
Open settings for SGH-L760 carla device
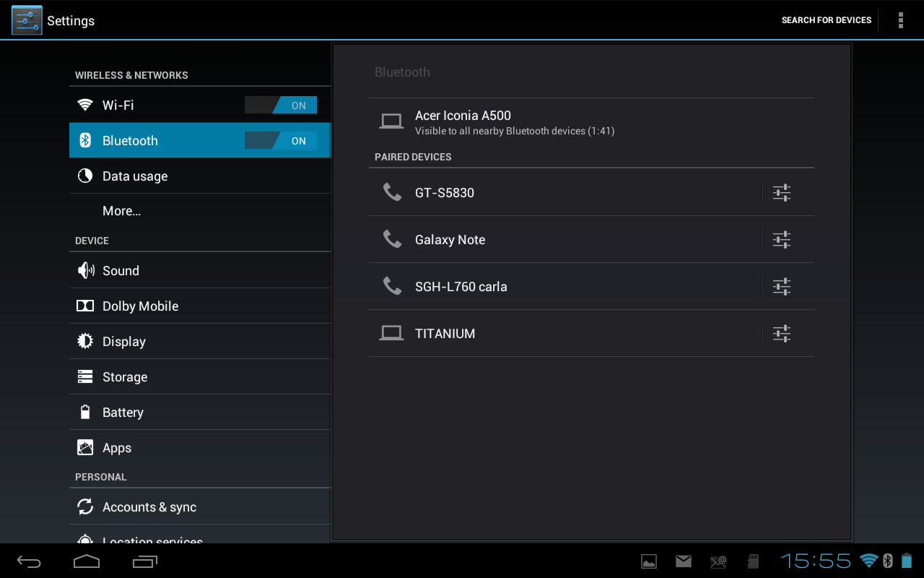[782, 286]
